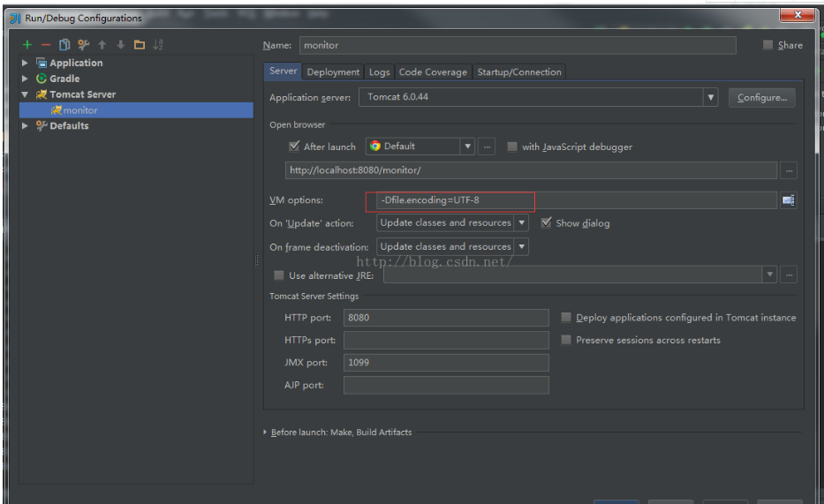The width and height of the screenshot is (824, 504).
Task: Enable Use alternative JRE checkbox
Action: [x=279, y=275]
